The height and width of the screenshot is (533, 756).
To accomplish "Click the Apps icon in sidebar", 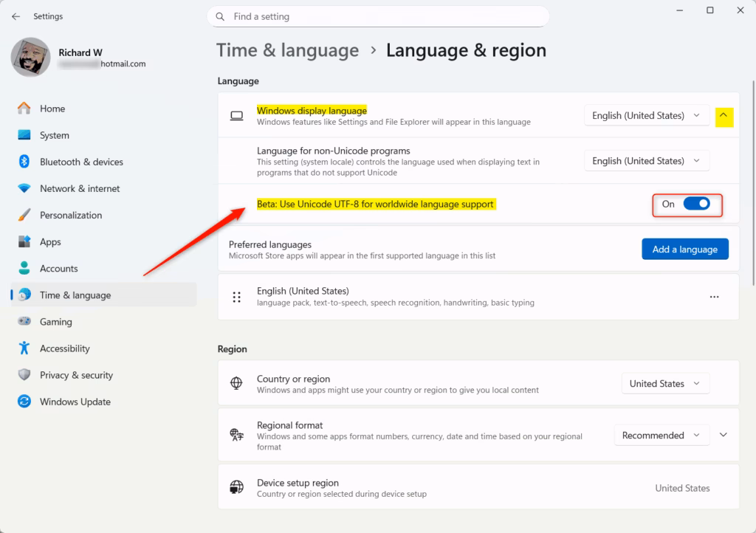I will click(24, 241).
